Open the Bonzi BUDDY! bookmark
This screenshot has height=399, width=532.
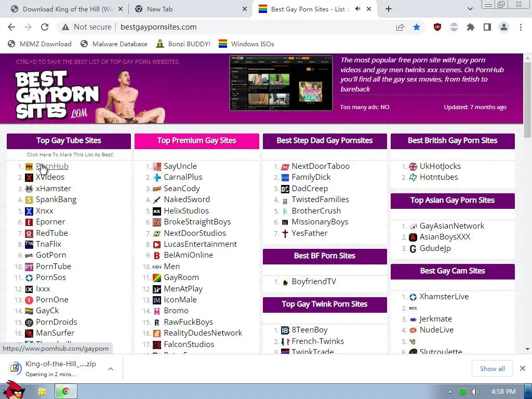coord(183,44)
